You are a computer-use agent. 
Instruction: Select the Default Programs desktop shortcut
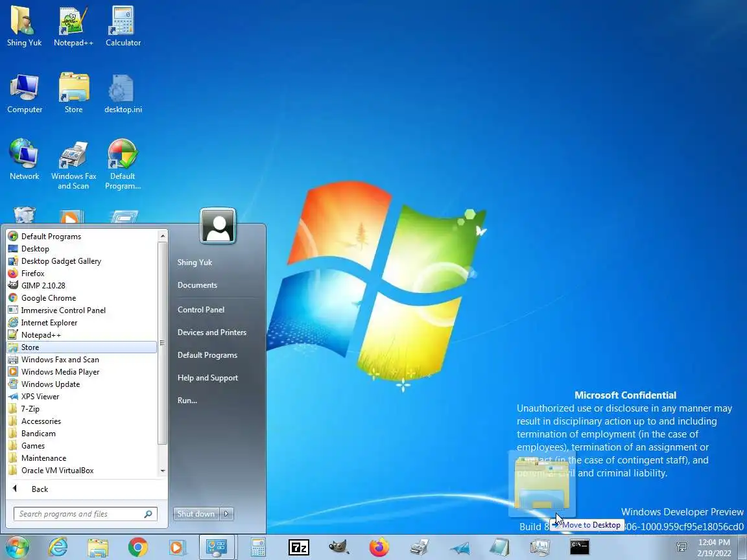pyautogui.click(x=123, y=164)
